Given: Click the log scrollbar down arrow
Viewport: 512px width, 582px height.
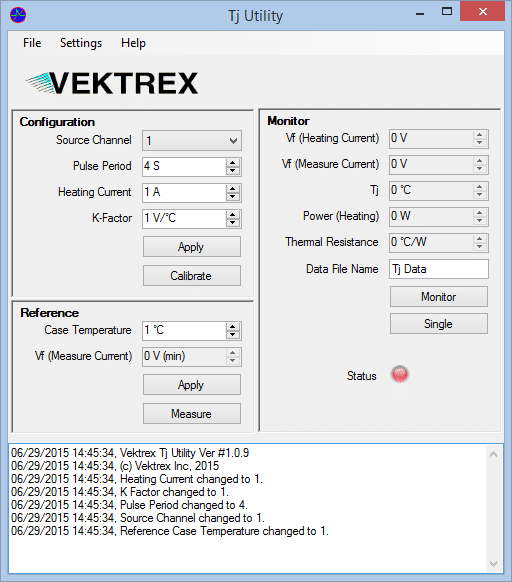Looking at the screenshot, I should point(493,564).
